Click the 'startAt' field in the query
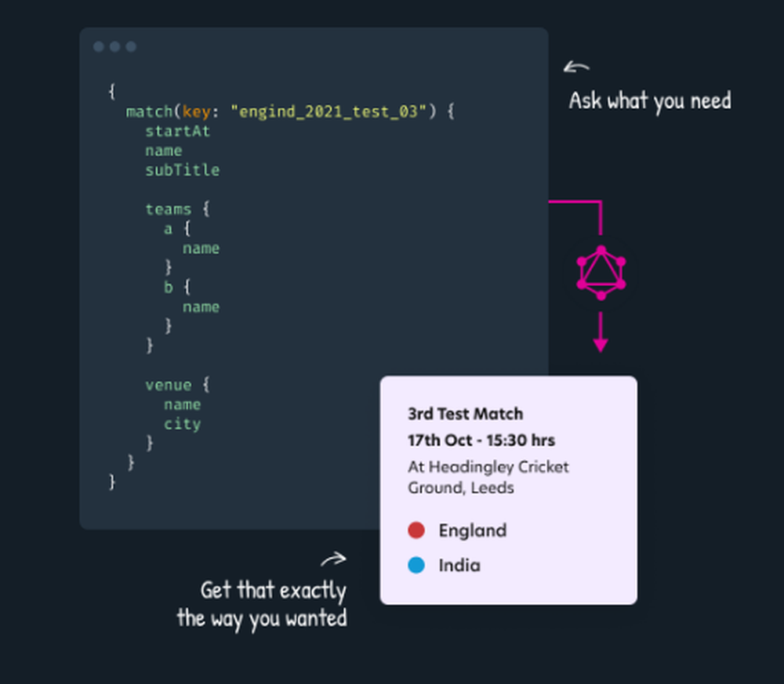The height and width of the screenshot is (684, 784). (177, 132)
